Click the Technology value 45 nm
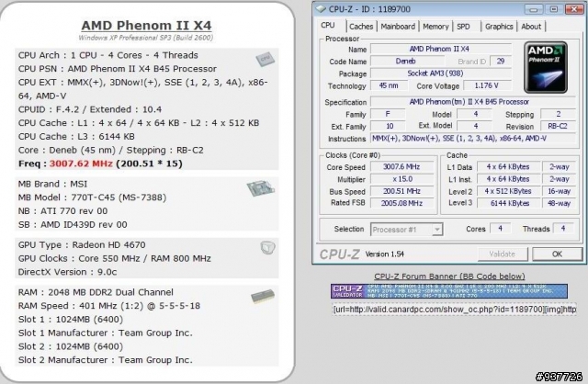Viewport: 588px width, 384px height. (x=388, y=85)
